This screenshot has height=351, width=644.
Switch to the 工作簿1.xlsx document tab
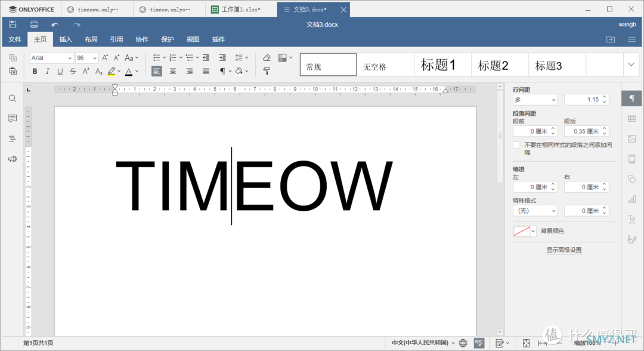tap(241, 10)
